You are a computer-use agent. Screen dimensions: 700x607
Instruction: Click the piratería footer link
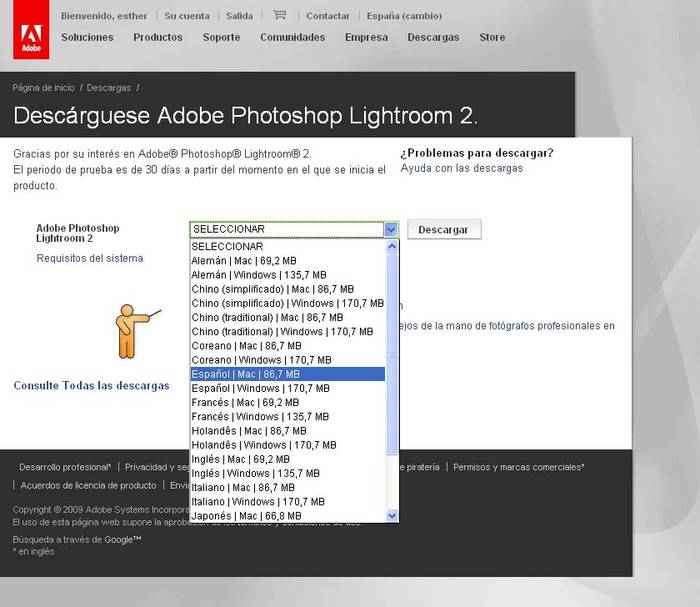point(420,467)
